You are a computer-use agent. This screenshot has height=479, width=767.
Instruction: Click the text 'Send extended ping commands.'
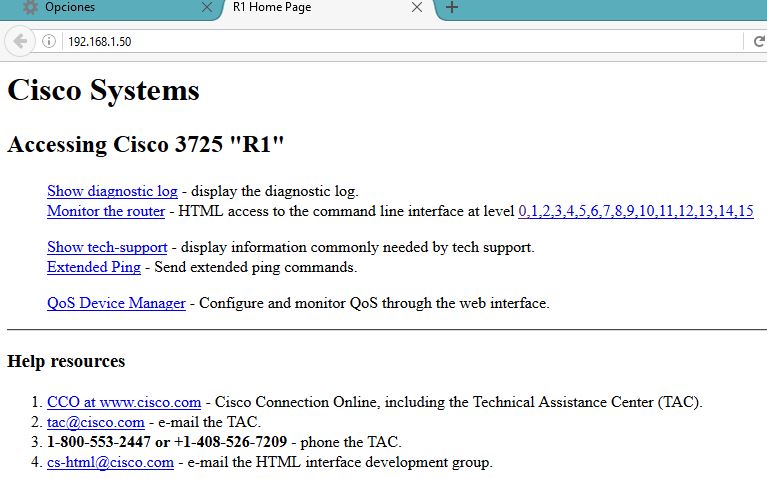tap(256, 268)
